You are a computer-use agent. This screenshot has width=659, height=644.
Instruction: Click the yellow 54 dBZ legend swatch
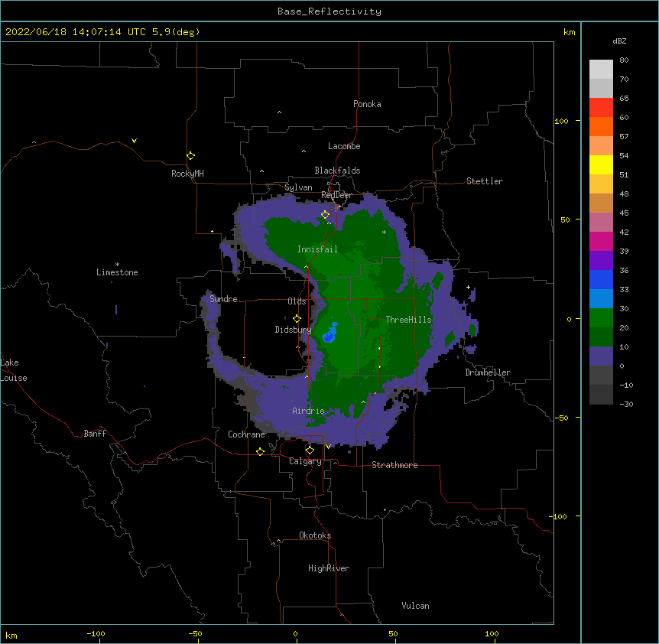pos(601,164)
